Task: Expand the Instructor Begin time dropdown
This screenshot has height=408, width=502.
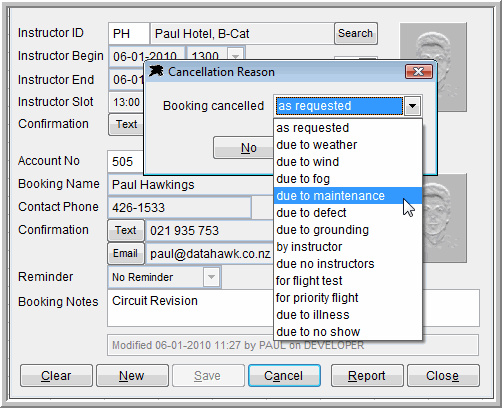Action: pyautogui.click(x=235, y=54)
